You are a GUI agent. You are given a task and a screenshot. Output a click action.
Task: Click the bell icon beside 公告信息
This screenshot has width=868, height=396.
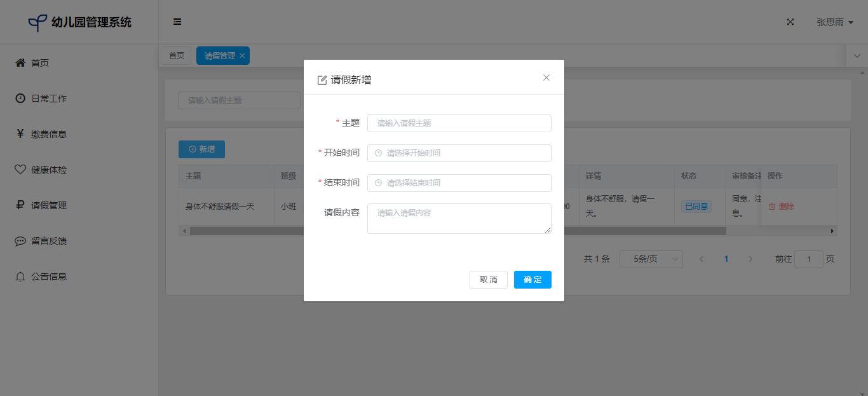[20, 277]
